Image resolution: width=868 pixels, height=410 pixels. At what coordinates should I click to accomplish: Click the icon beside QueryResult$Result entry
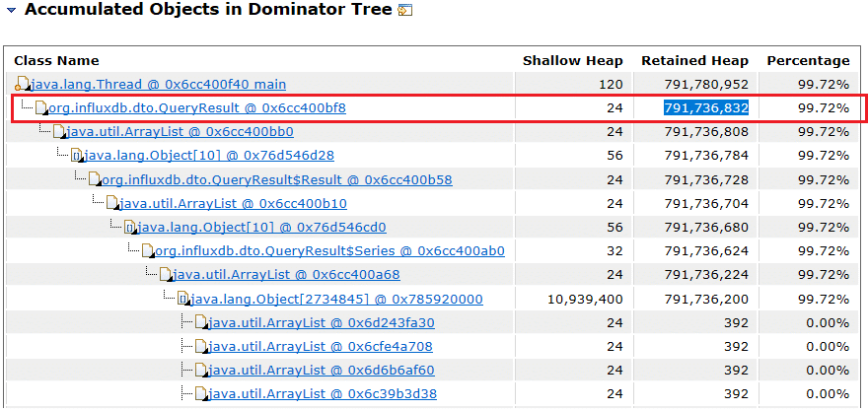(x=95, y=179)
